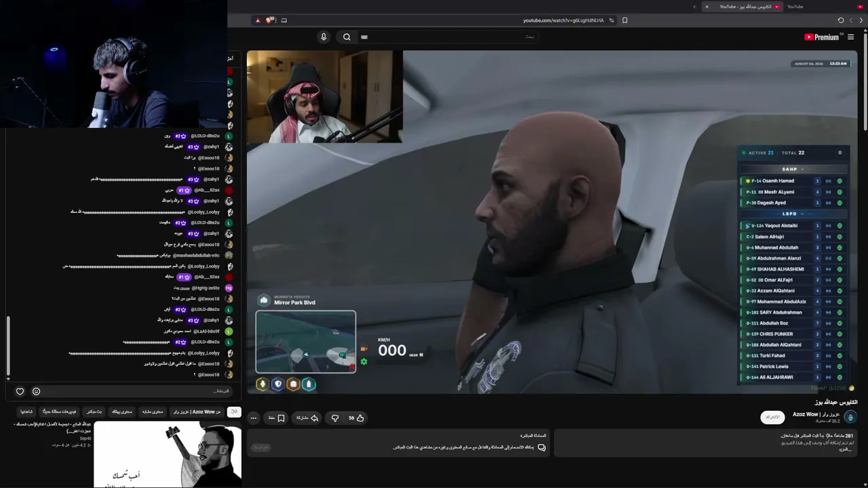Click Osamh Hamad in unit list
Image resolution: width=868 pixels, height=488 pixels.
(x=778, y=181)
